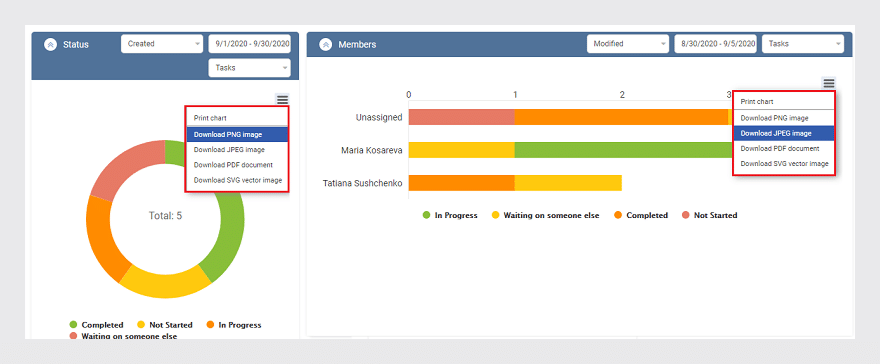Click the yellow bar segment for Maria Kosareva
Image resolution: width=880 pixels, height=364 pixels.
coord(461,150)
